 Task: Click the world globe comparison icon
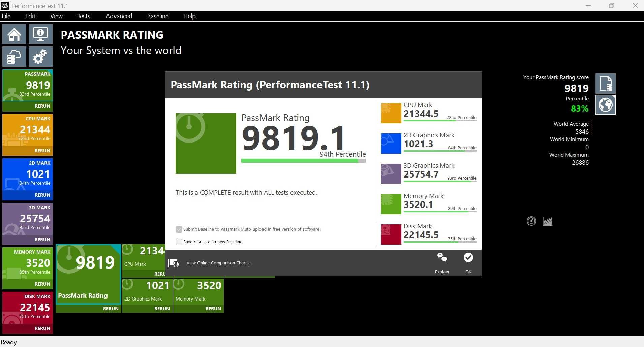[606, 105]
